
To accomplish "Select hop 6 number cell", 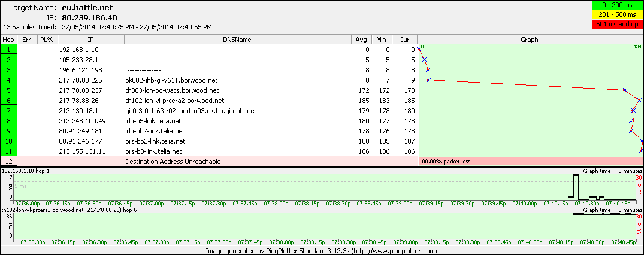I will pos(8,100).
